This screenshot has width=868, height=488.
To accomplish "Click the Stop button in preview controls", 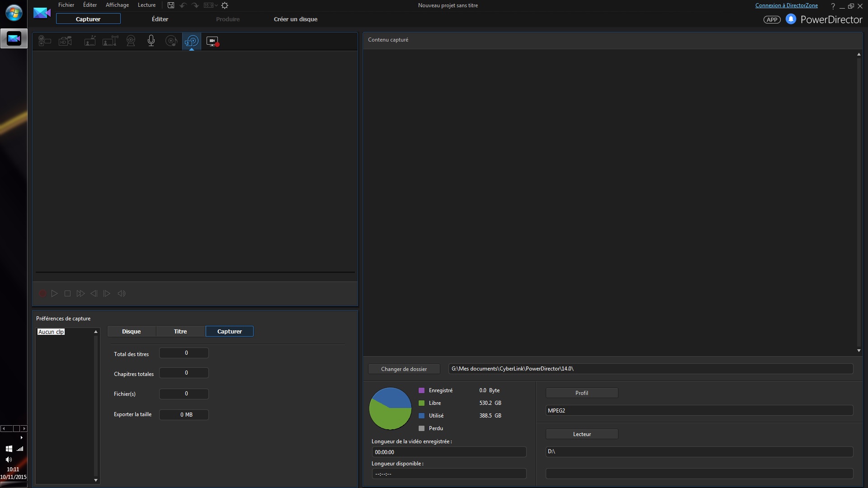I will [67, 294].
